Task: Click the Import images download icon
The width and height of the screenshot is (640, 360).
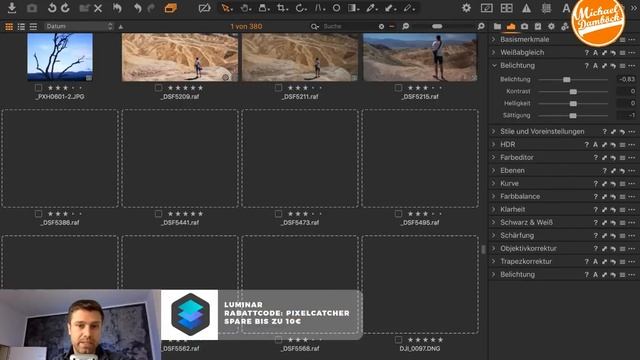Action: 12,8
